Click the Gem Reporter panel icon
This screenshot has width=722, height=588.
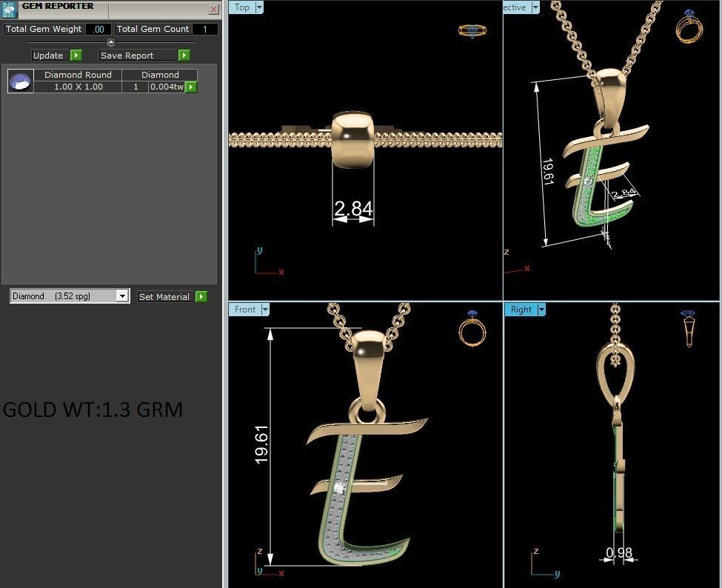pos(9,10)
